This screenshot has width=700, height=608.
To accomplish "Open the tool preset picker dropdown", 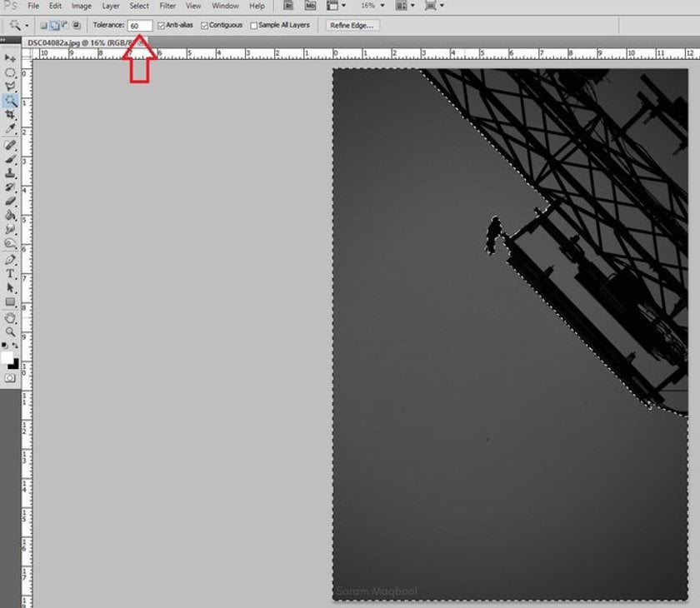I will click(18, 26).
